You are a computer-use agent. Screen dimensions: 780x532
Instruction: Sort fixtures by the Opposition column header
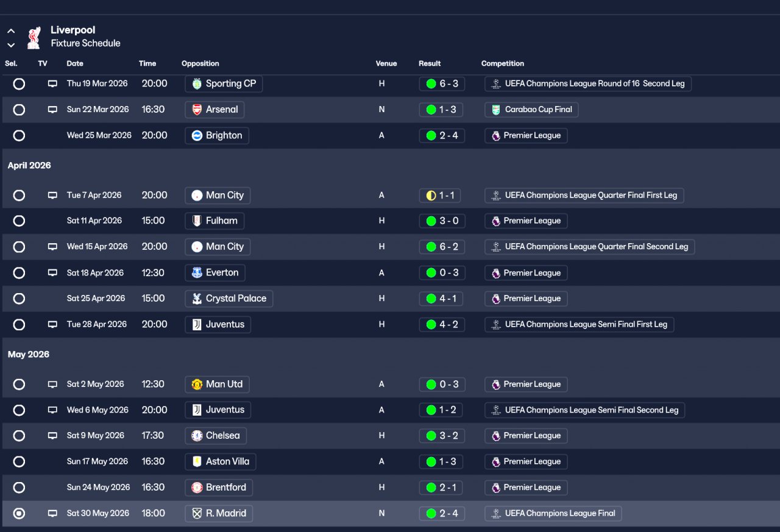click(200, 63)
